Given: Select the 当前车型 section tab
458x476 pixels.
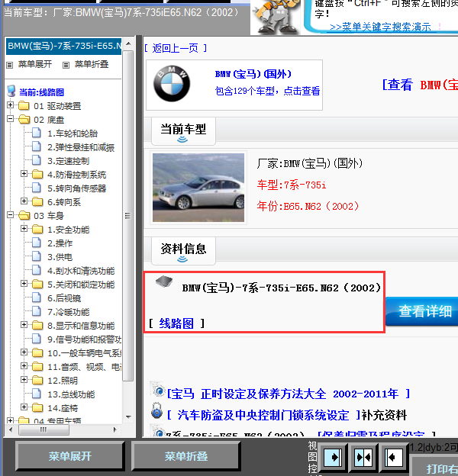Looking at the screenshot, I should pos(183,131).
